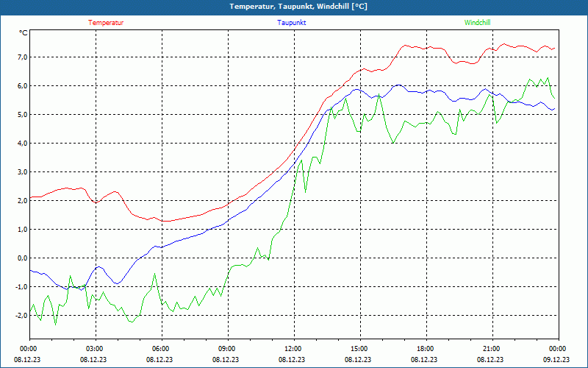Click the 2,0 y-axis value
588x368 pixels.
click(22, 200)
